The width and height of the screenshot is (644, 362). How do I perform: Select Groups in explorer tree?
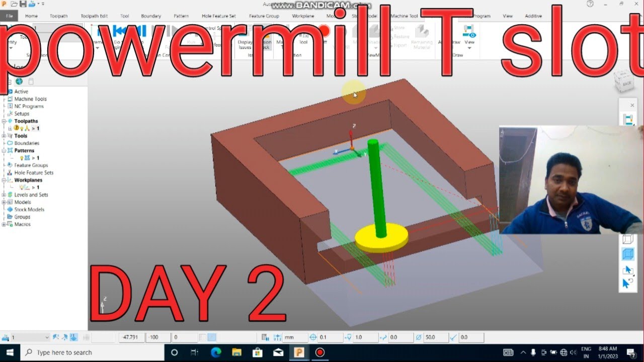tap(22, 217)
